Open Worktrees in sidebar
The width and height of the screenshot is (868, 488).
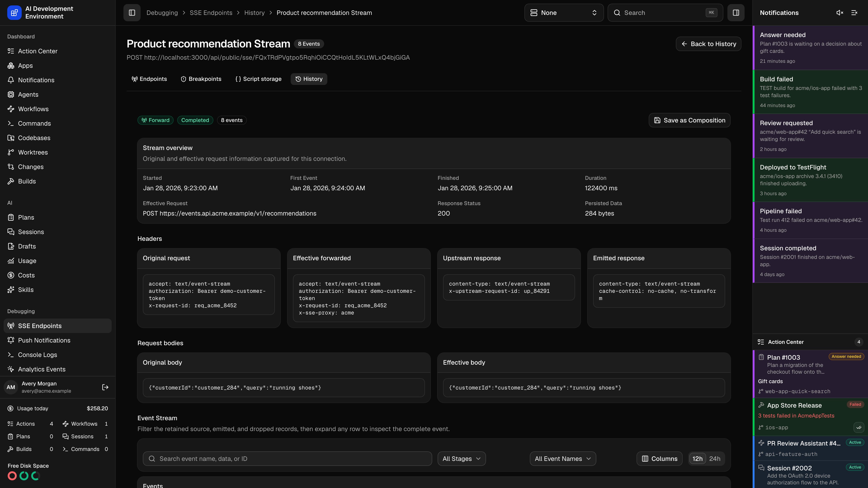point(58,152)
